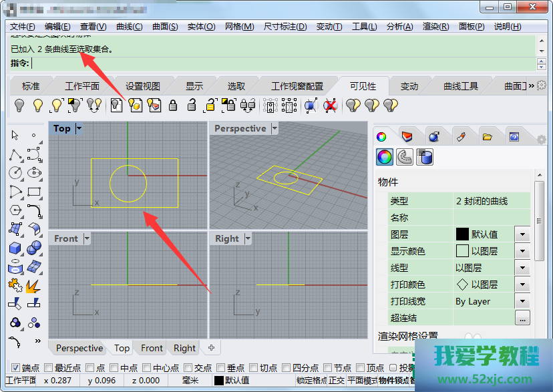
Task: Open the 线型 linetype dropdown
Action: (x=522, y=268)
